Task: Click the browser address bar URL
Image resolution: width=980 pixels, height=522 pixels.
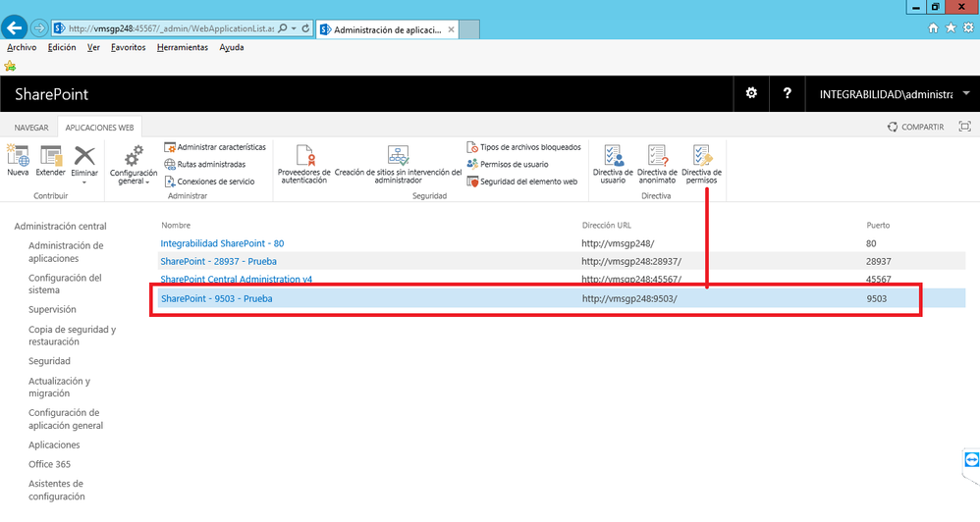Action: click(171, 28)
